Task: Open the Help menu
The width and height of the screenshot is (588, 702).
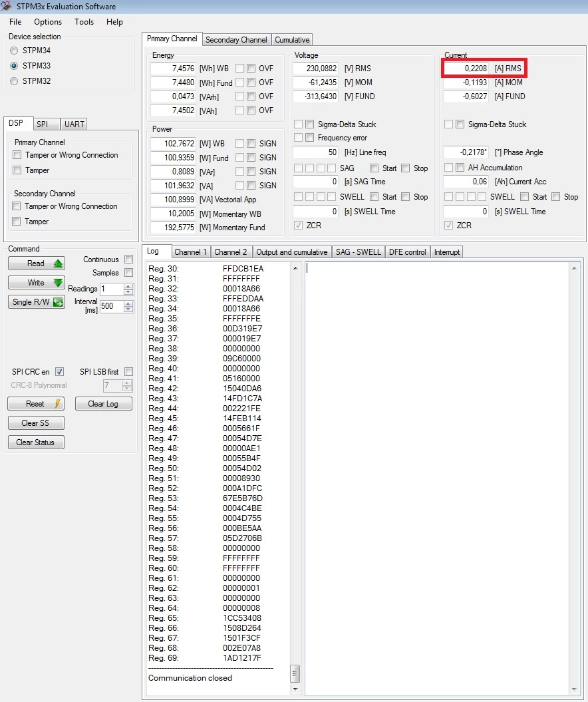Action: (x=114, y=22)
